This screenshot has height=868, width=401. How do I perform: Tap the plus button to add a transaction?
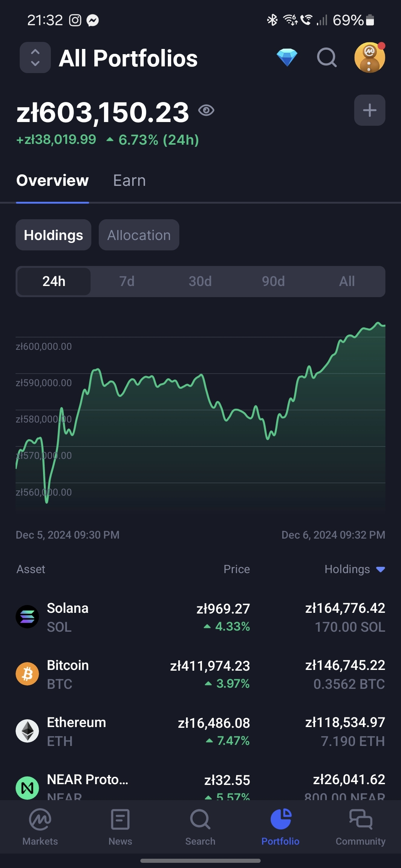click(x=369, y=110)
